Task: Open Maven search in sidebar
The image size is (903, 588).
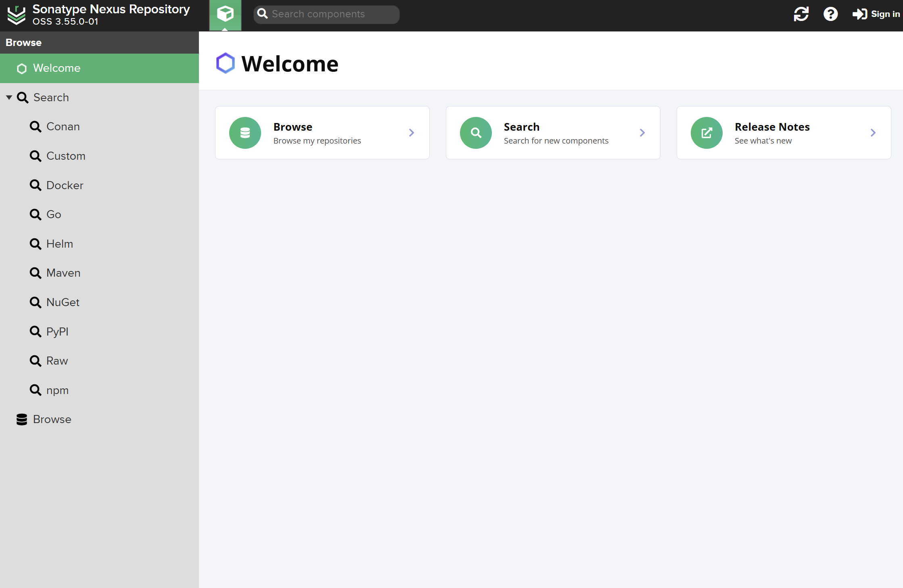Action: pos(63,273)
